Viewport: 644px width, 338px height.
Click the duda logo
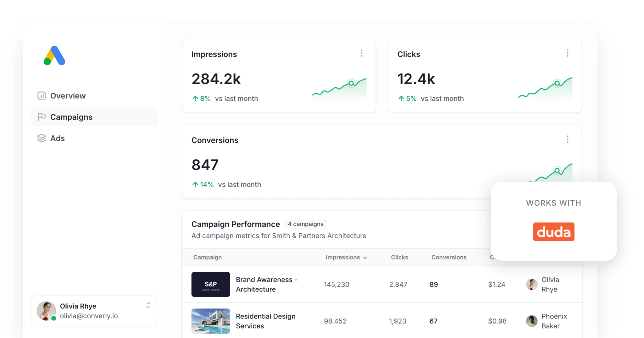554,232
